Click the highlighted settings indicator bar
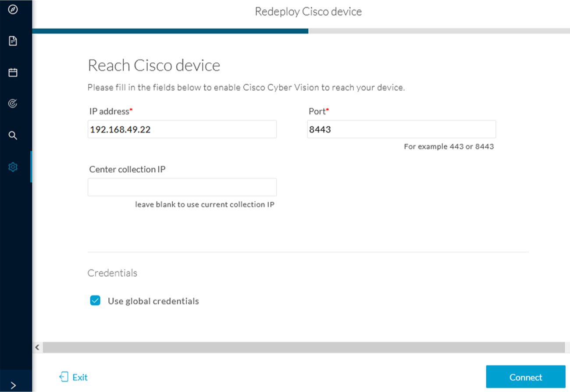Screen dimensions: 570x392 [31, 167]
